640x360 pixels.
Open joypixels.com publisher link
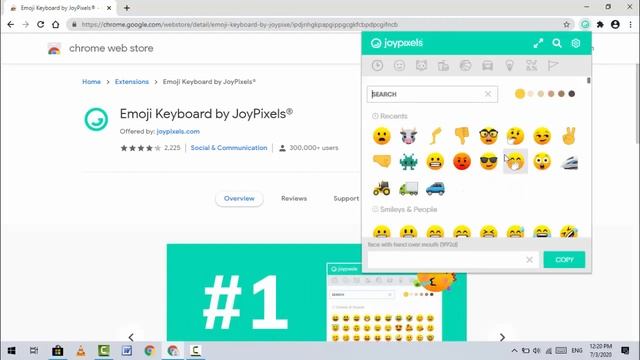[x=178, y=131]
